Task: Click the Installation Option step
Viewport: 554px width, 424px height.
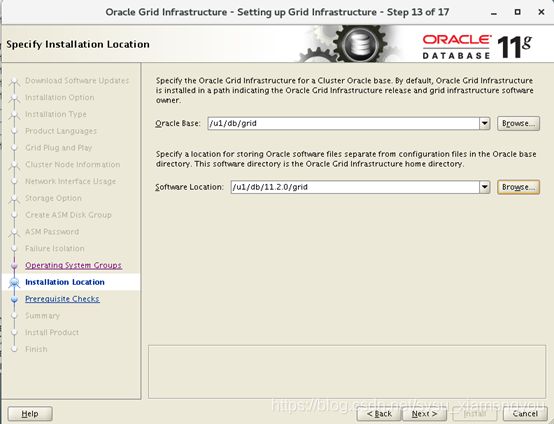Action: 60,98
